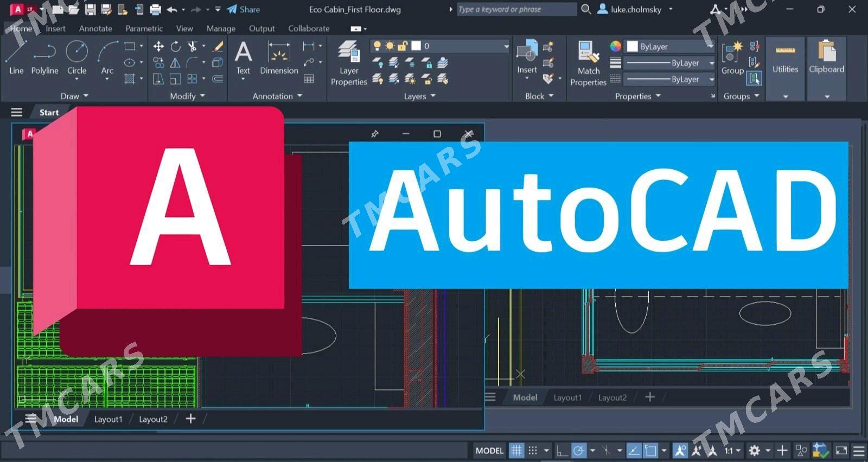This screenshot has width=868, height=462.
Task: Open object color ByLayer swatch dropdown
Action: (670, 47)
